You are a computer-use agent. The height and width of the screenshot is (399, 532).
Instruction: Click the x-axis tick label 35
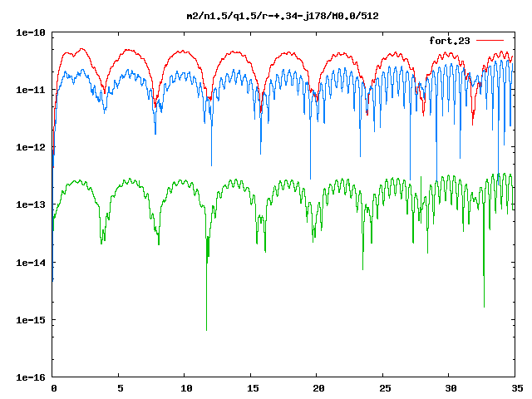pyautogui.click(x=517, y=388)
